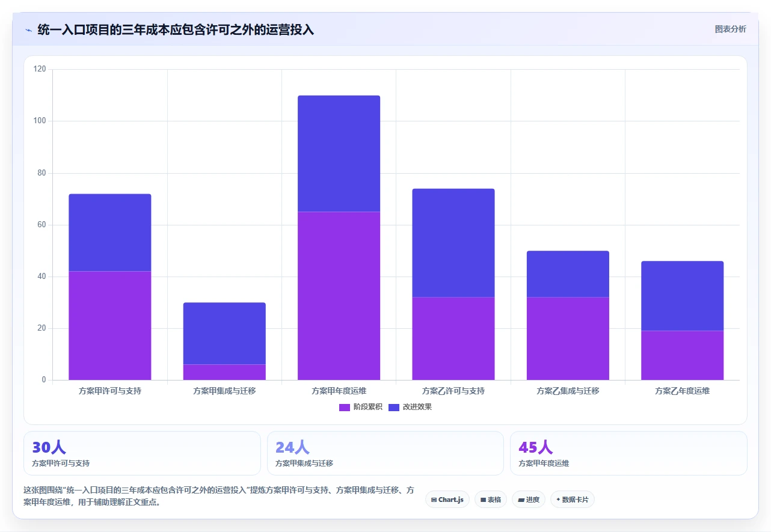The image size is (771, 532).
Task: Click the purple 阶段累积 legend swatch
Action: 345,407
